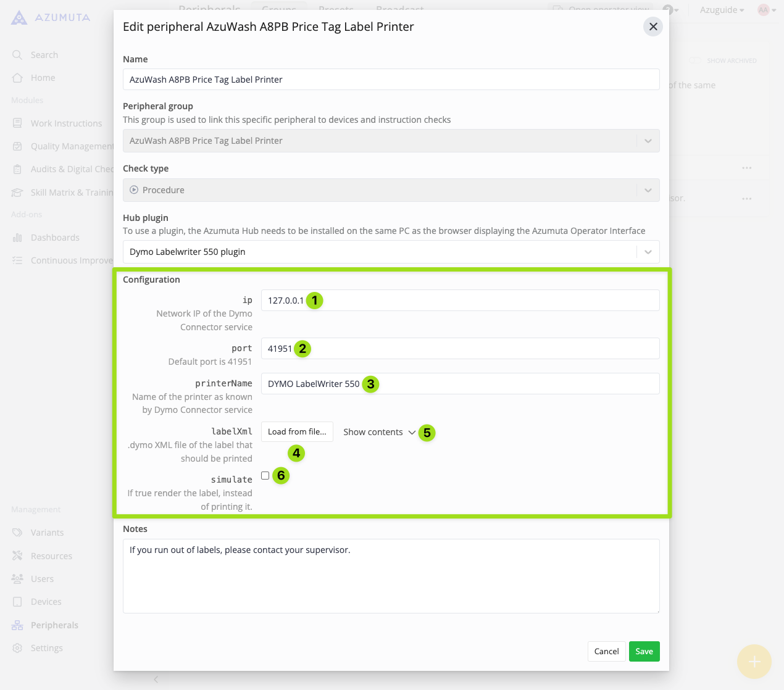The width and height of the screenshot is (784, 690).
Task: Open Work Instructions module
Action: pos(66,123)
